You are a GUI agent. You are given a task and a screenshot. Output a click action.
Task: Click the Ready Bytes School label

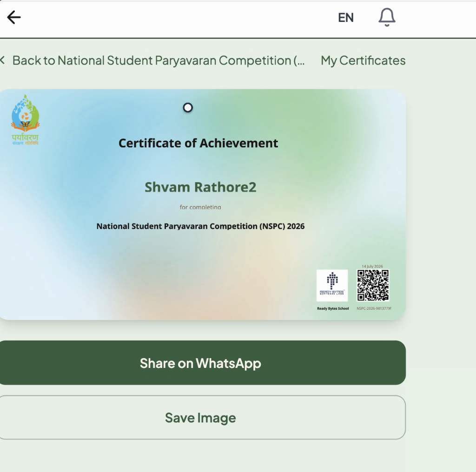[333, 308]
